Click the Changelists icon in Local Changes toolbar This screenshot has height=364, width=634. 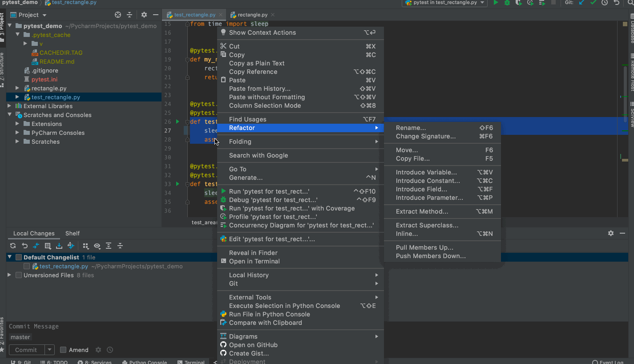tap(48, 246)
